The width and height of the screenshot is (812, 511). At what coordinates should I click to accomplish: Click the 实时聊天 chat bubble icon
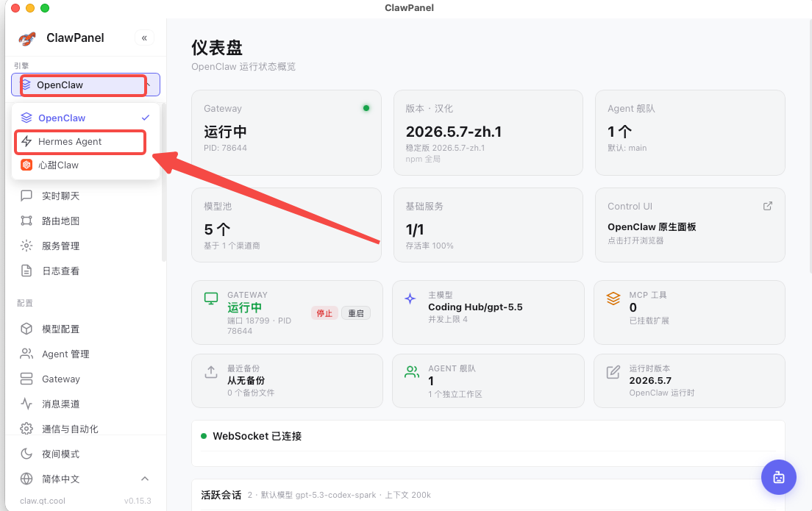click(26, 196)
